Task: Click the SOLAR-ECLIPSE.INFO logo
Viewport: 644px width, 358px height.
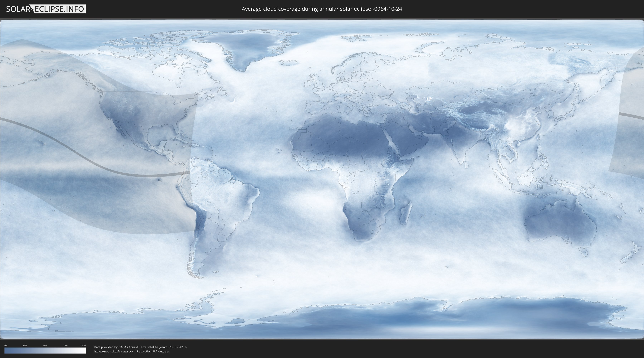Action: (46, 9)
